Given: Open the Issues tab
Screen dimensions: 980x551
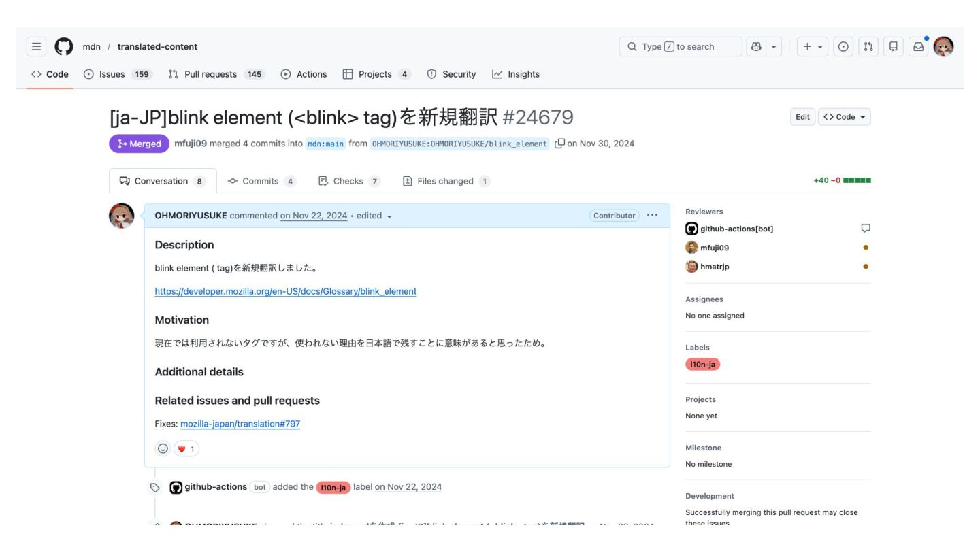Looking at the screenshot, I should tap(118, 74).
